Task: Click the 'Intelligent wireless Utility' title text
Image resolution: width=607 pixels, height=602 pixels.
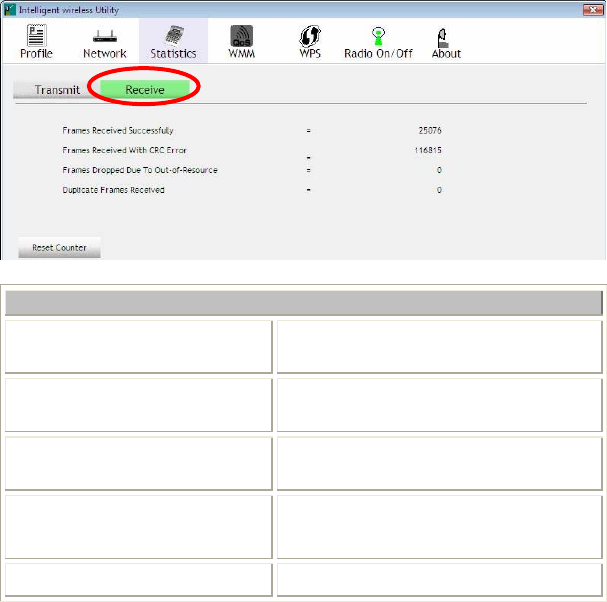Action: coord(69,10)
